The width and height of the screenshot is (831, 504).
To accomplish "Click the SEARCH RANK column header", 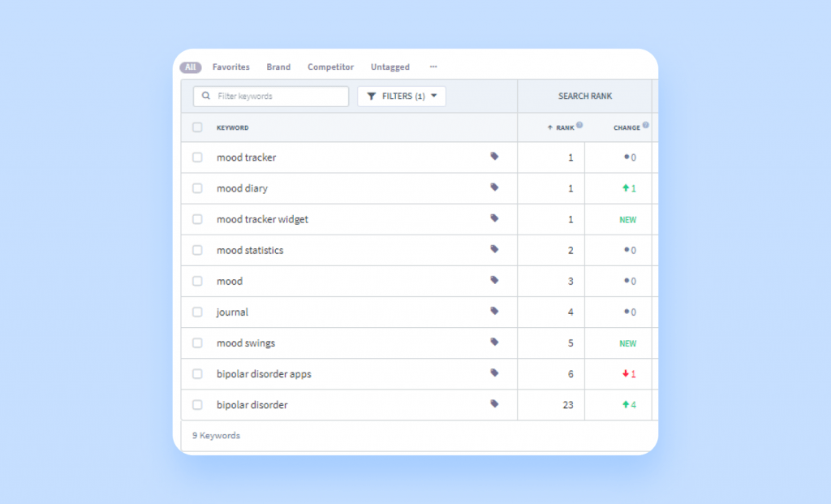I will 584,96.
